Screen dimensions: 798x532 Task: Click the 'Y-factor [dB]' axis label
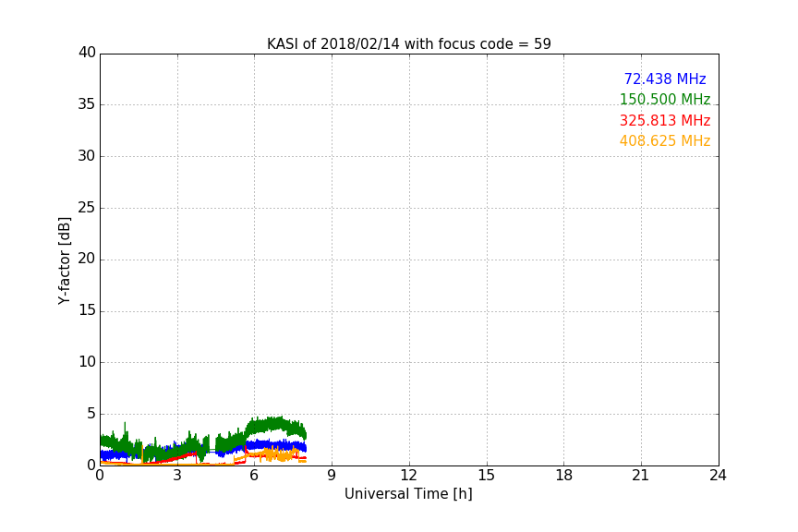click(x=64, y=260)
